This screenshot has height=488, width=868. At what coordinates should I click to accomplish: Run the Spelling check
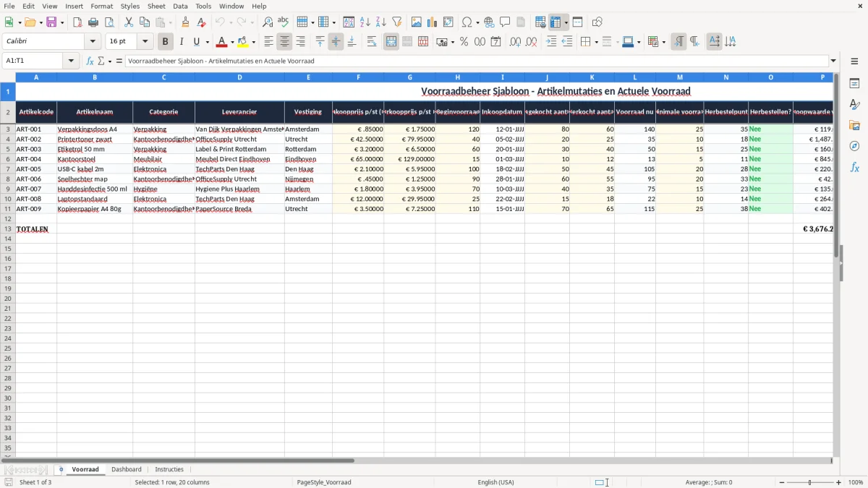click(284, 22)
